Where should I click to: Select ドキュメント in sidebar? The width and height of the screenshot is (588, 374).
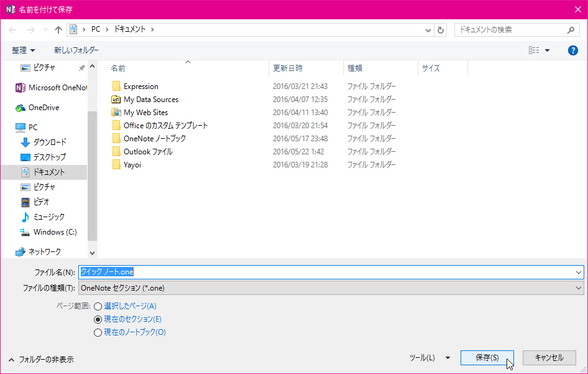tap(44, 172)
